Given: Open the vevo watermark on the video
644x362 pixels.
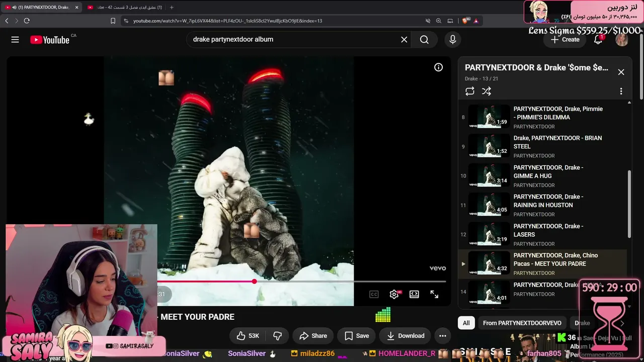Looking at the screenshot, I should [438, 268].
